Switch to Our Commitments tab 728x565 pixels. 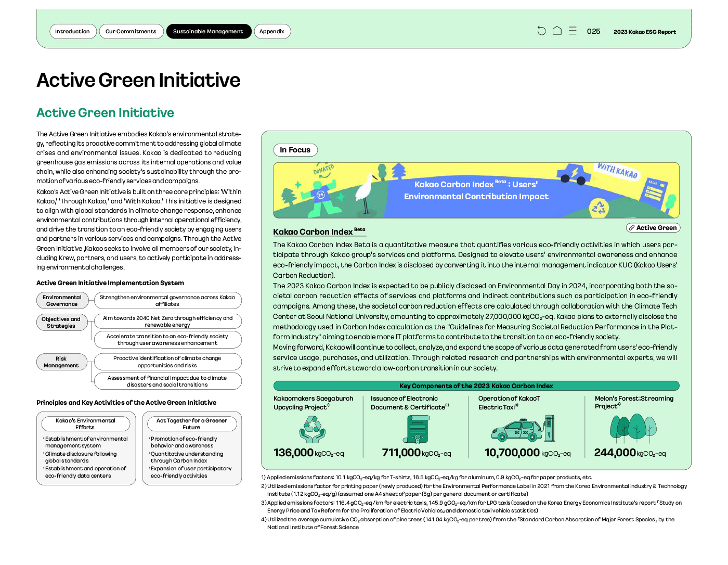(x=131, y=31)
